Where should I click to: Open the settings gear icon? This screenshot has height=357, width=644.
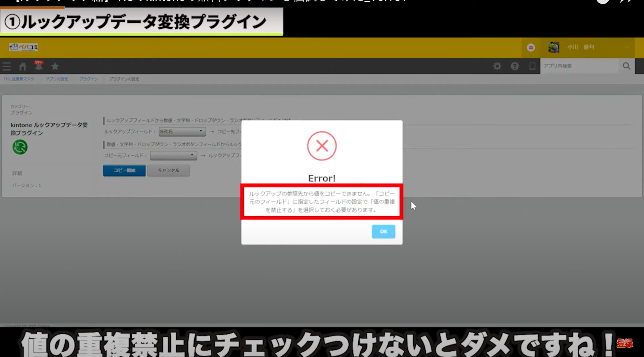point(497,66)
